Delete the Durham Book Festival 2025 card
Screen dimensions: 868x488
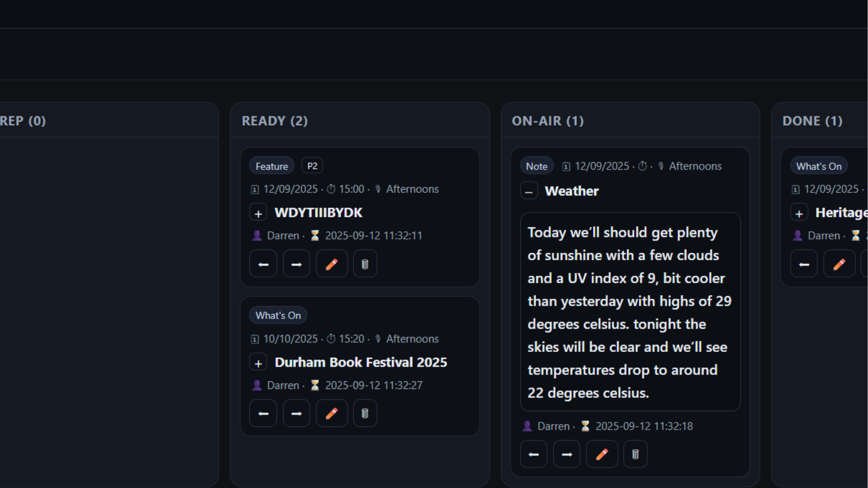point(365,413)
